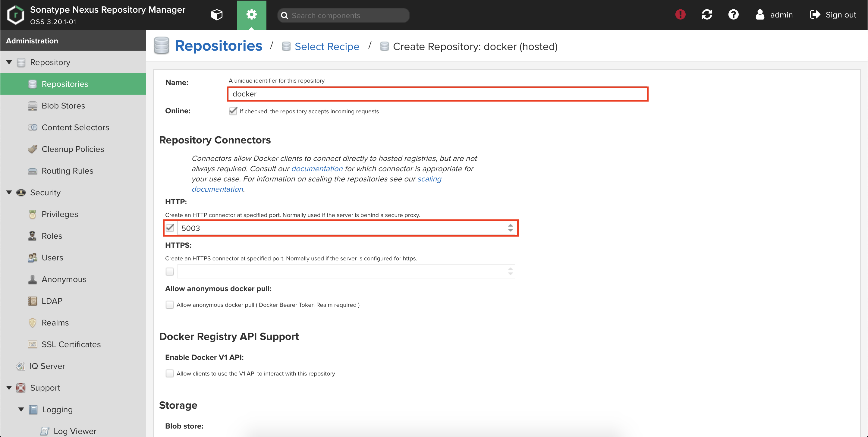Viewport: 868px width, 437px height.
Task: Click the Anonymous silhouette icon
Action: coord(32,279)
